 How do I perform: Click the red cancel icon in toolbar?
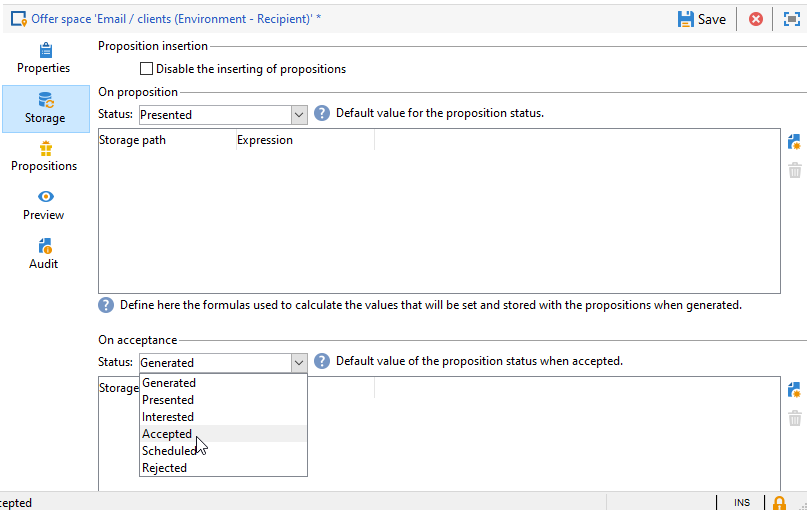756,19
